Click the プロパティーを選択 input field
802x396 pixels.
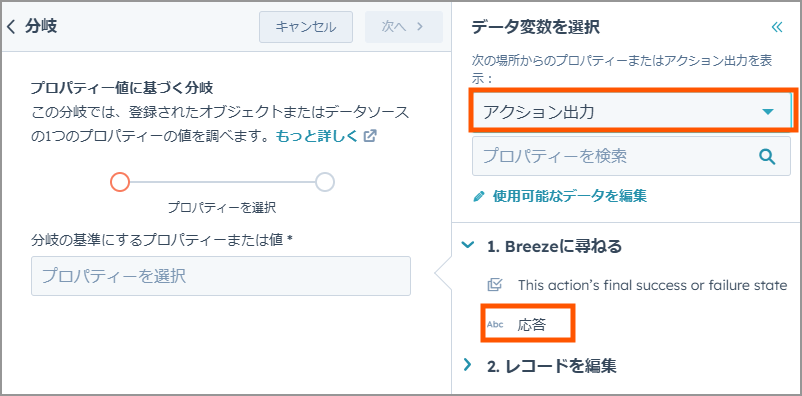[x=221, y=276]
